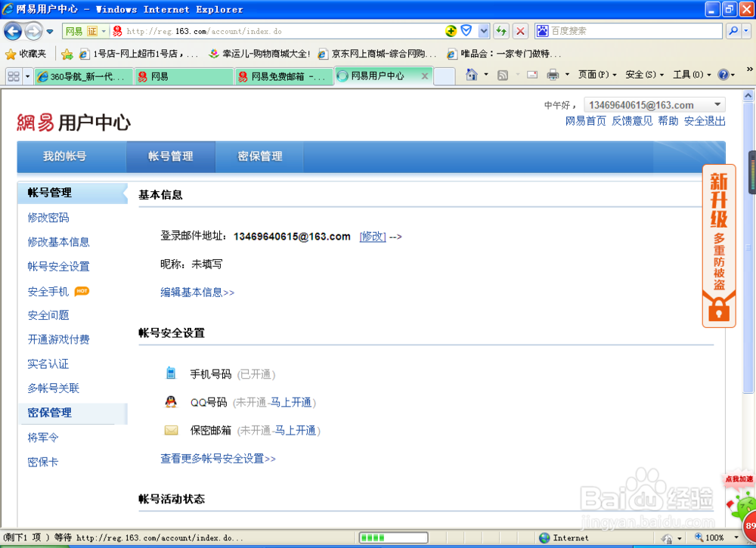Click the [修改] link beside the login email
The image size is (756, 548).
[373, 237]
